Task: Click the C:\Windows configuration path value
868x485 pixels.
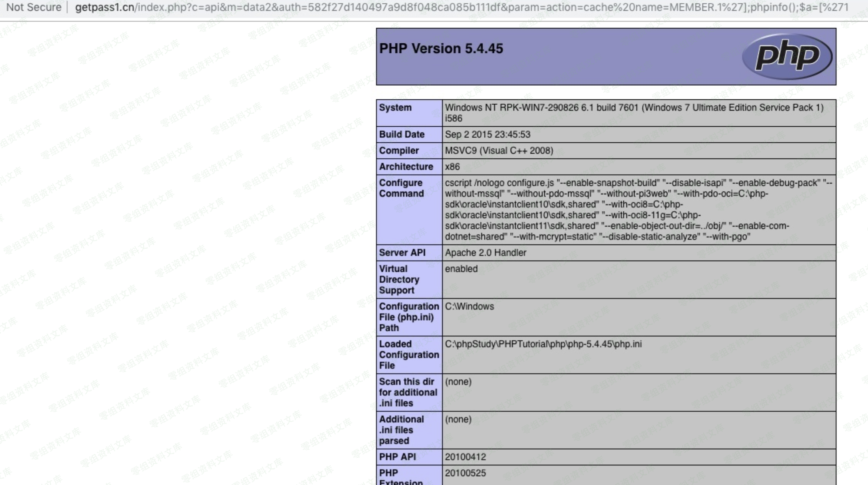Action: click(x=469, y=307)
